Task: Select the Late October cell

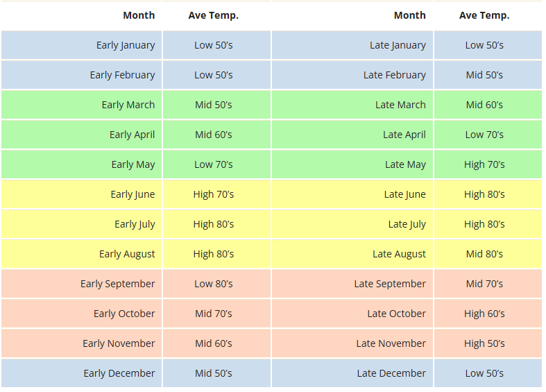Action: click(x=352, y=314)
